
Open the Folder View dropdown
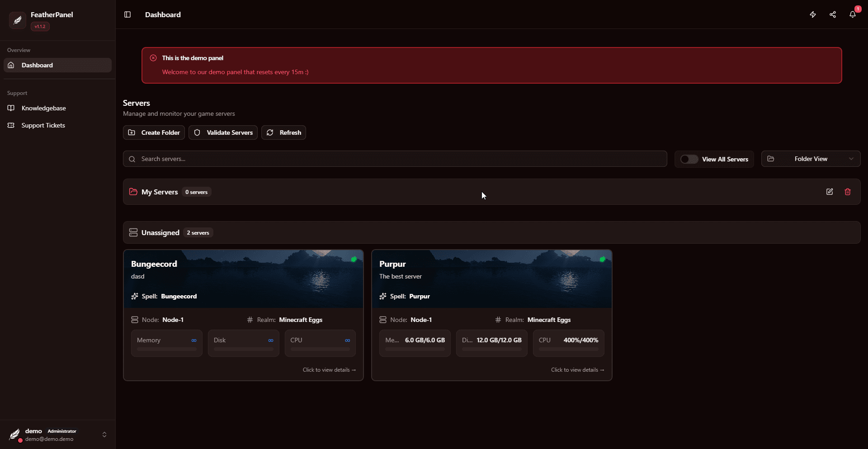(x=811, y=159)
